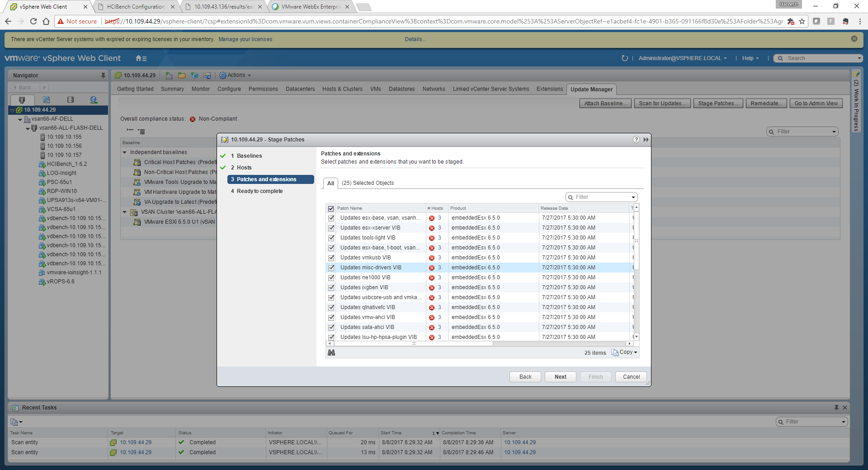Viewport: 868px width, 470px height.
Task: Open the Actions dropdown menu
Action: [x=235, y=75]
